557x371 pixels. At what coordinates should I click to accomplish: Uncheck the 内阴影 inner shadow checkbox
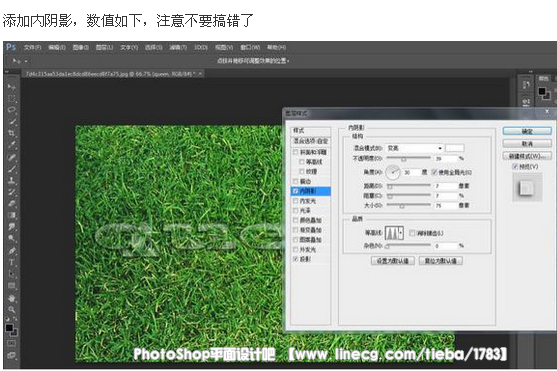point(295,191)
